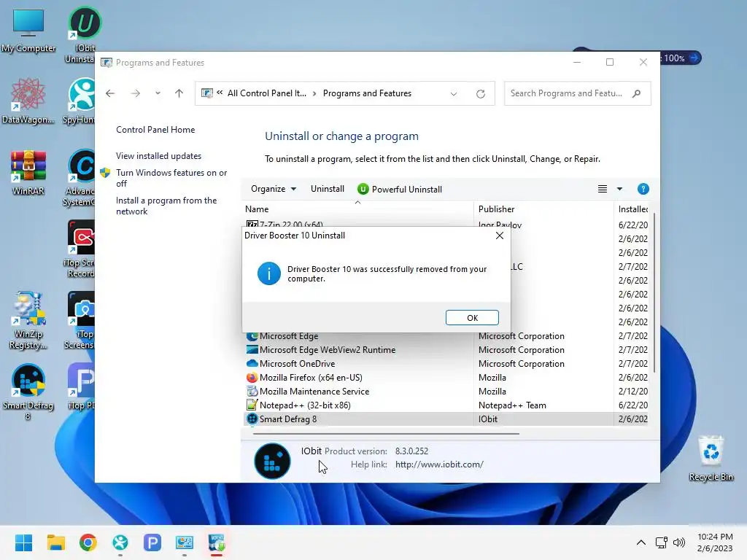Open the Organize dropdown menu
747x560 pixels.
tap(274, 189)
